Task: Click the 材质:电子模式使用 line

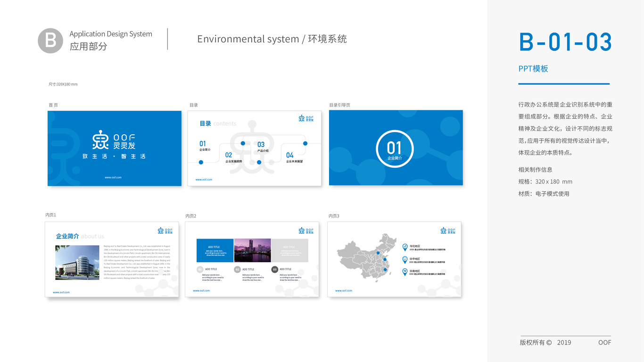Action: coord(544,194)
